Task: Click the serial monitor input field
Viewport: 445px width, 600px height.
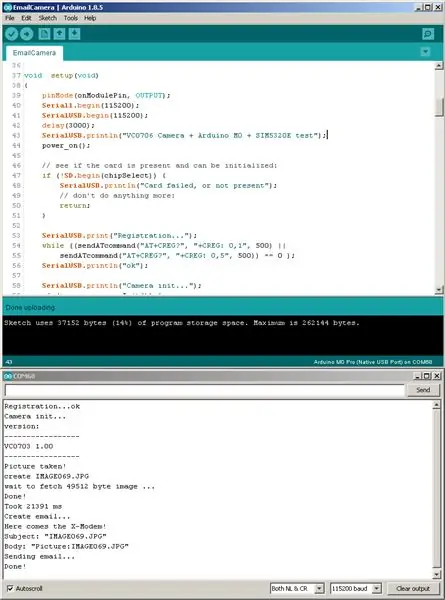Action: 205,390
